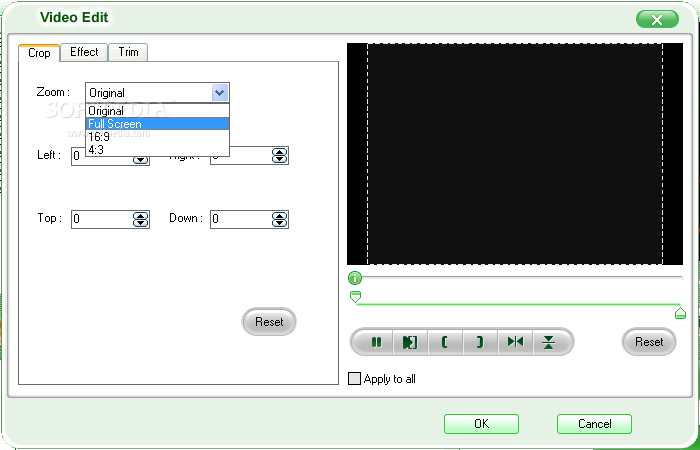This screenshot has height=450, width=700.
Task: Click the trim start marker on timeline
Action: pos(355,297)
